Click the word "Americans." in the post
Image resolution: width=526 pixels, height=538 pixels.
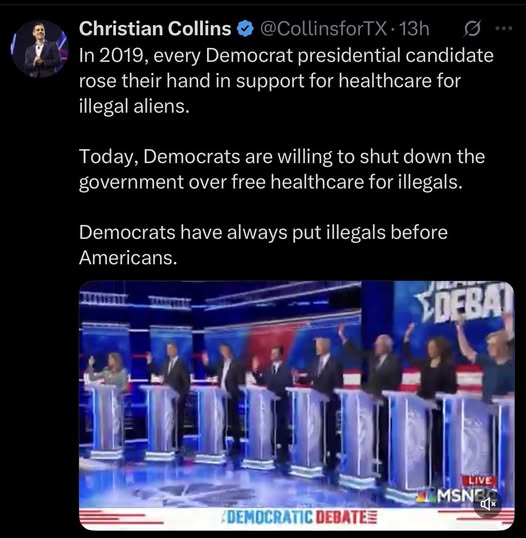pyautogui.click(x=128, y=257)
